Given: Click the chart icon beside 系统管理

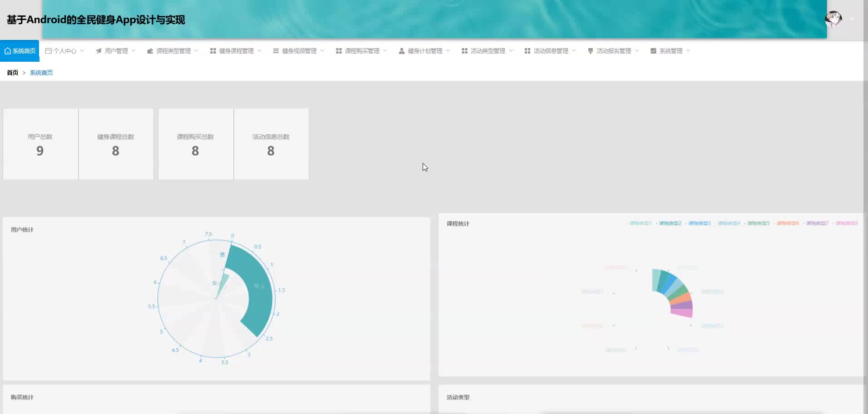Looking at the screenshot, I should pos(653,51).
